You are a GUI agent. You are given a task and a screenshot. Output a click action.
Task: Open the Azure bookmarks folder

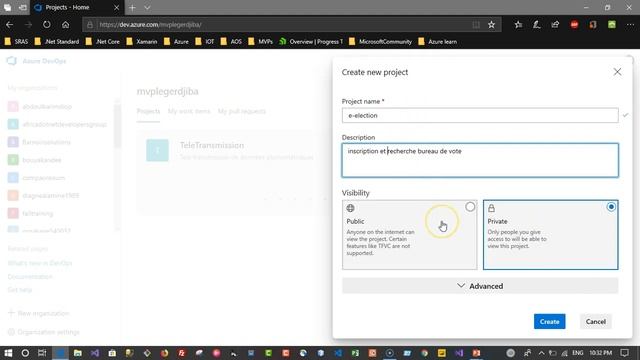tap(176, 42)
